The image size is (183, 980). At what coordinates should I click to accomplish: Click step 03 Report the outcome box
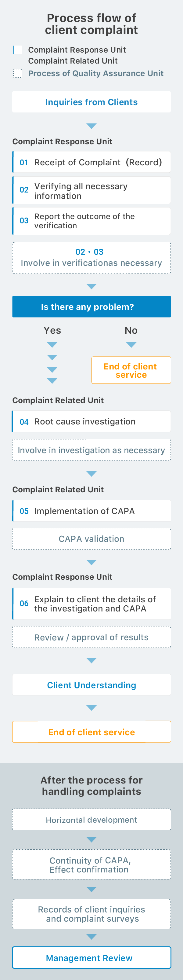(91, 221)
